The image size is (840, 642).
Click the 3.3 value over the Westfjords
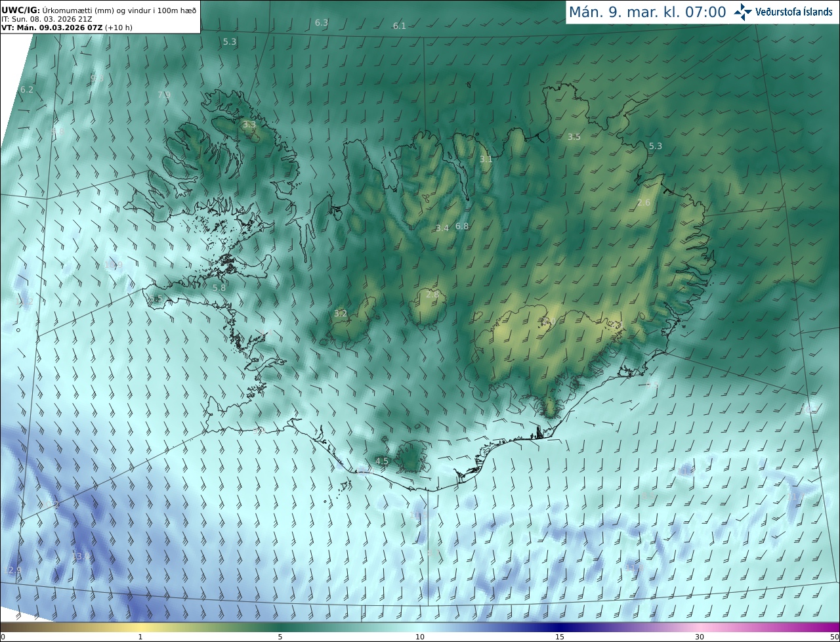click(249, 124)
